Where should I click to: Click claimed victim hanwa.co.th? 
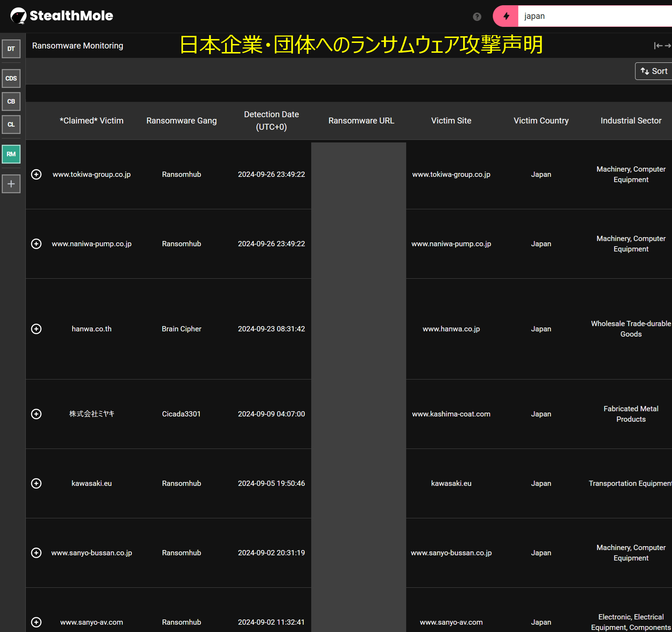click(91, 329)
